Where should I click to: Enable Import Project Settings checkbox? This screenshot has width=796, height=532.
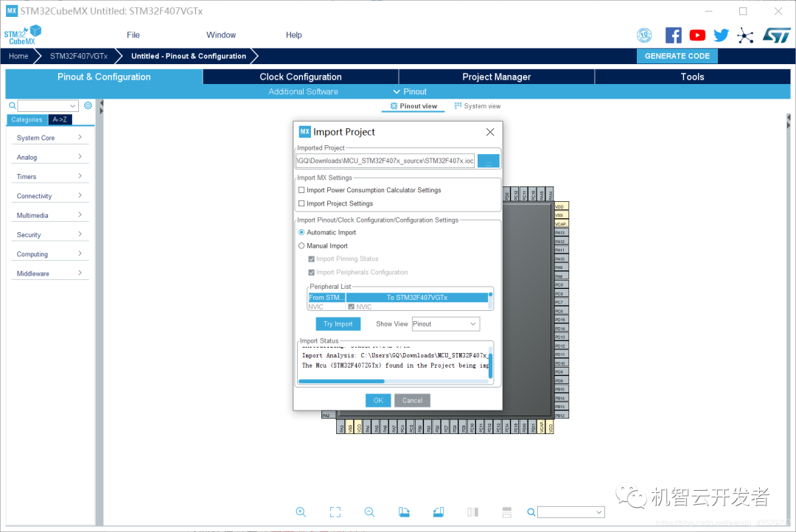tap(301, 203)
